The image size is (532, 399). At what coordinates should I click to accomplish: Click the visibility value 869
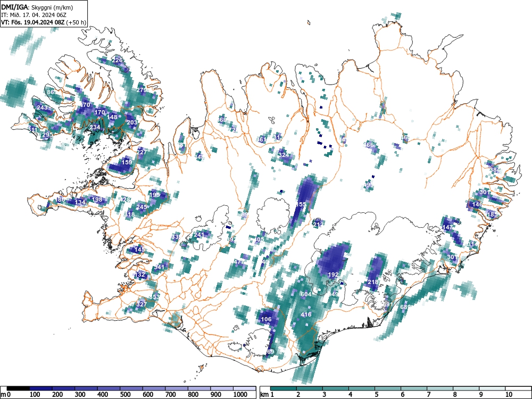(x=52, y=92)
